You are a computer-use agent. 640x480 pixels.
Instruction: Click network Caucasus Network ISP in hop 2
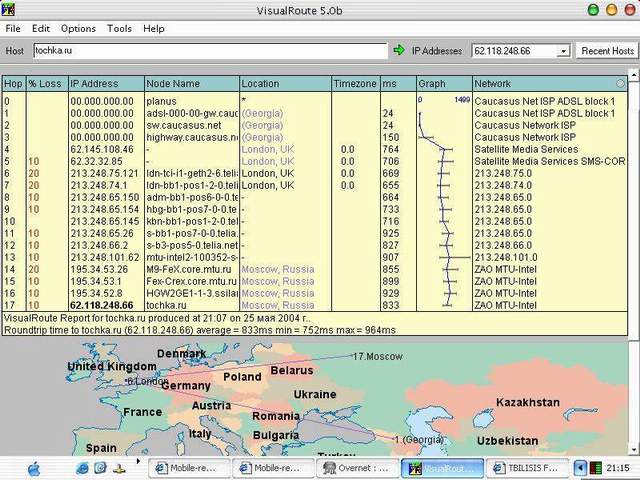[x=525, y=125]
